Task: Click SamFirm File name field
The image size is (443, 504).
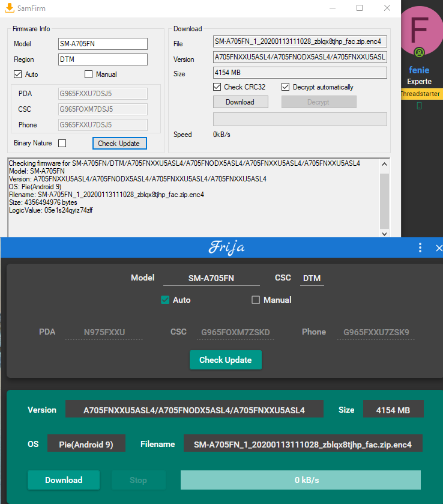Action: click(300, 41)
